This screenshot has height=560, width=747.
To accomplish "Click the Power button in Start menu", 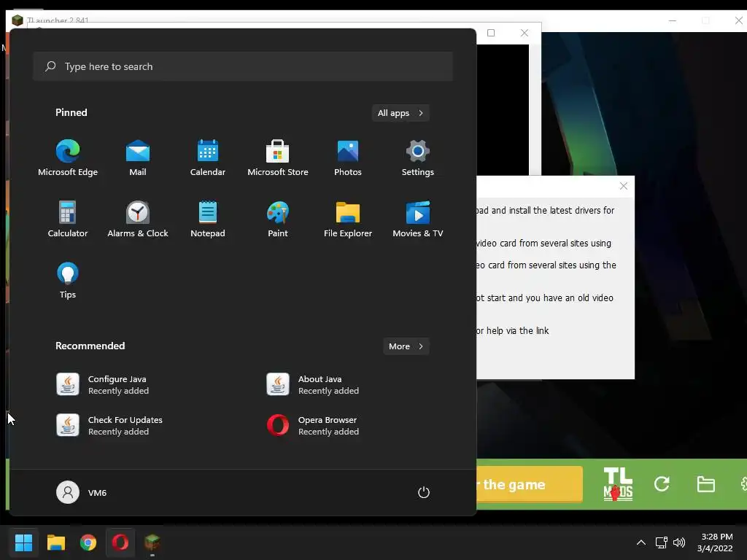I will click(424, 492).
